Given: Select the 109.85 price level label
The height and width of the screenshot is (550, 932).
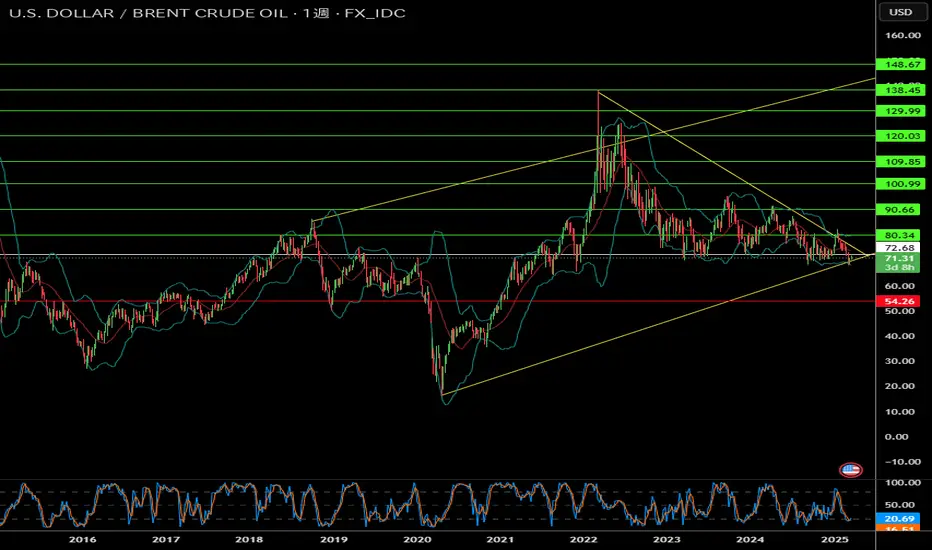Looking at the screenshot, I should pyautogui.click(x=900, y=161).
